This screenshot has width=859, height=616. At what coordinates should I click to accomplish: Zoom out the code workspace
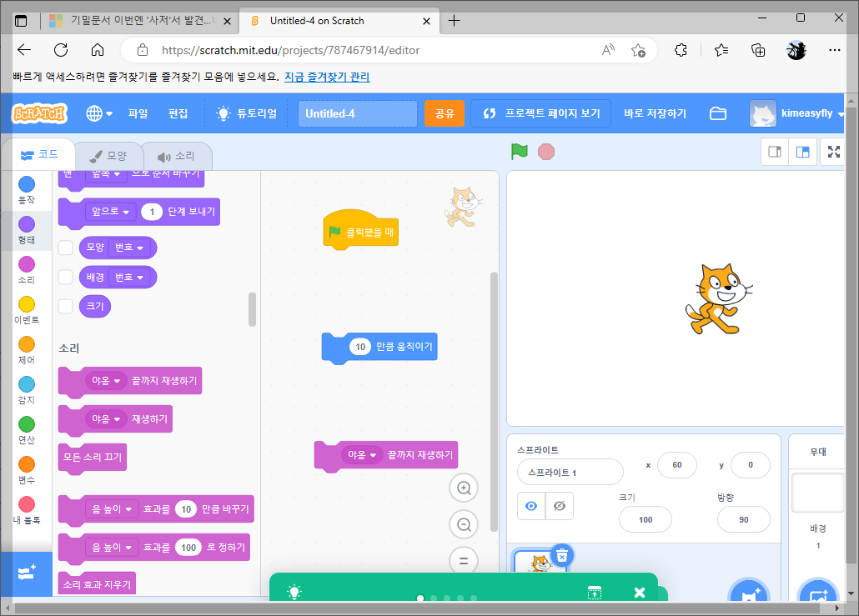pos(464,524)
